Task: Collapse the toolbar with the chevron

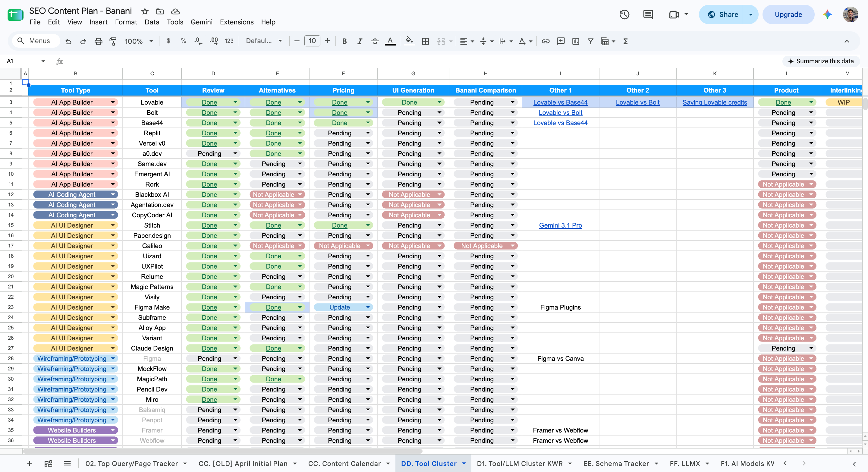Action: coord(846,41)
